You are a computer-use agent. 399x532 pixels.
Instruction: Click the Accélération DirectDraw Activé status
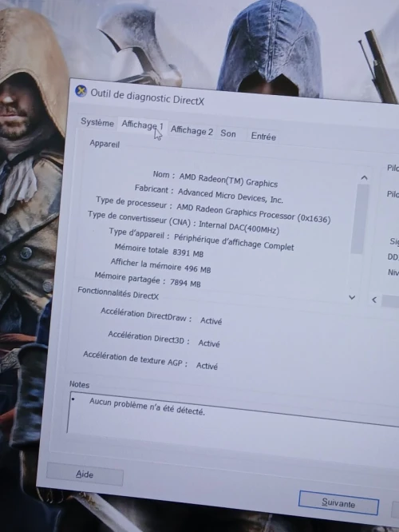pyautogui.click(x=211, y=320)
